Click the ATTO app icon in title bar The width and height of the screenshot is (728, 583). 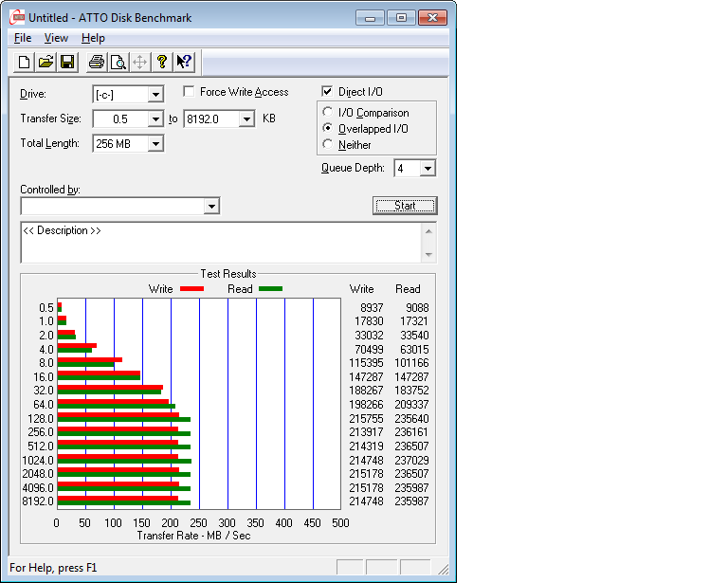click(17, 18)
